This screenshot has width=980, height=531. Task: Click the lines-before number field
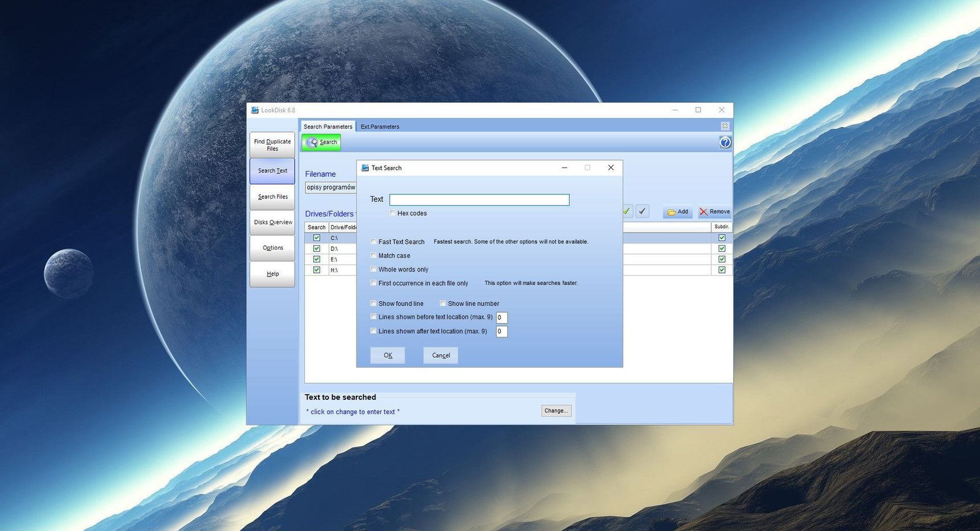pyautogui.click(x=501, y=317)
